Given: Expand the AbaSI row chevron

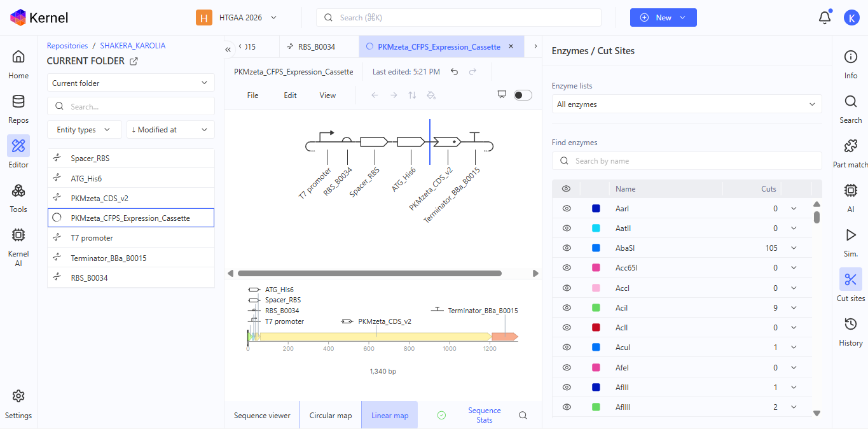Looking at the screenshot, I should tap(794, 248).
